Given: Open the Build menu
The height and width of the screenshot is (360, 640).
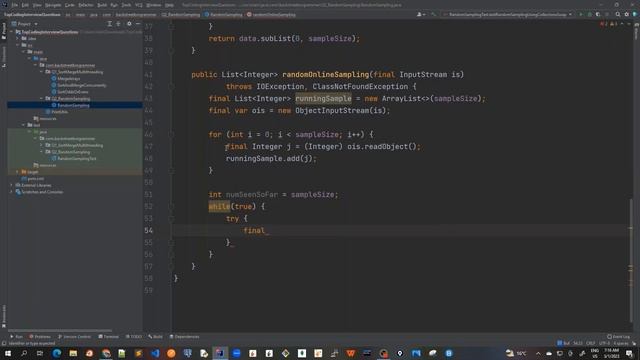Looking at the screenshot, I should coord(102,5).
